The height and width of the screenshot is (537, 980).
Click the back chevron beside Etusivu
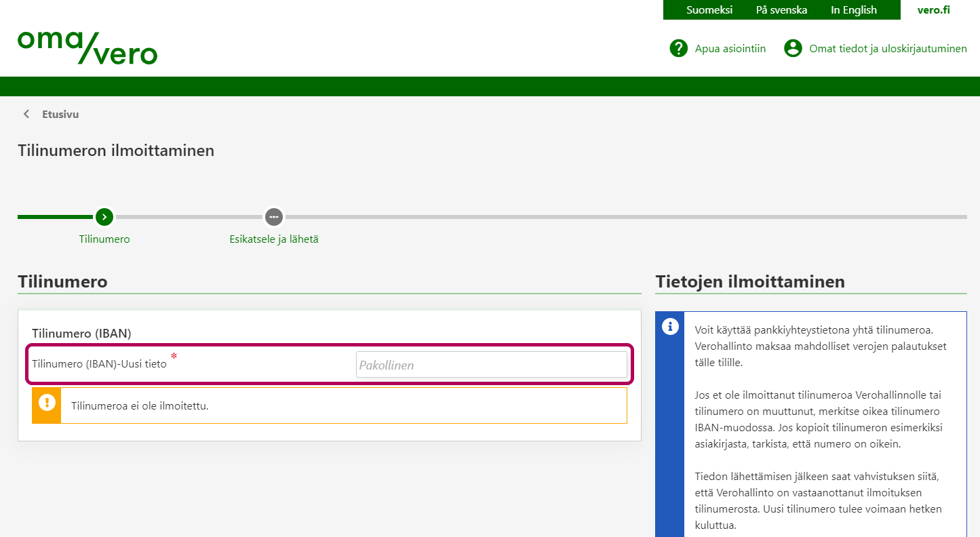click(x=26, y=114)
